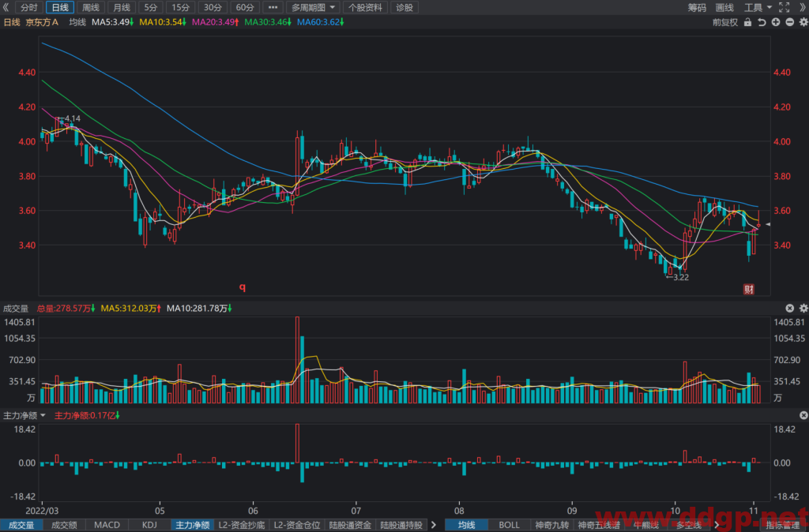
Task: Open 指标管理 indicator management
Action: click(x=783, y=525)
